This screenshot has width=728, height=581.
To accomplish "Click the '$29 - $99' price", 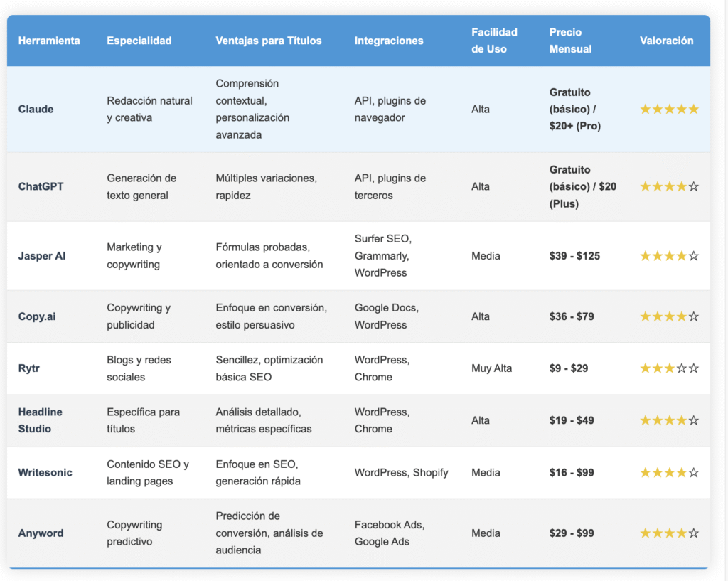I will click(x=572, y=533).
